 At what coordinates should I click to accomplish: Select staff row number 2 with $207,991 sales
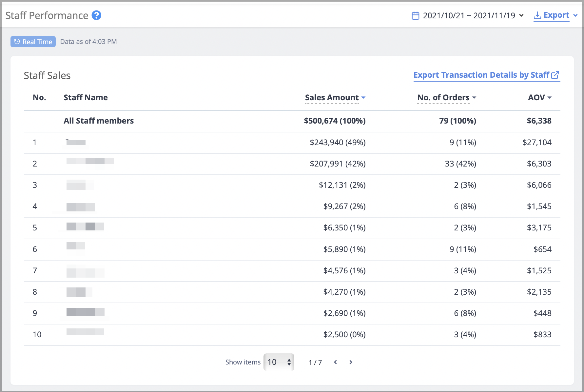click(x=292, y=164)
